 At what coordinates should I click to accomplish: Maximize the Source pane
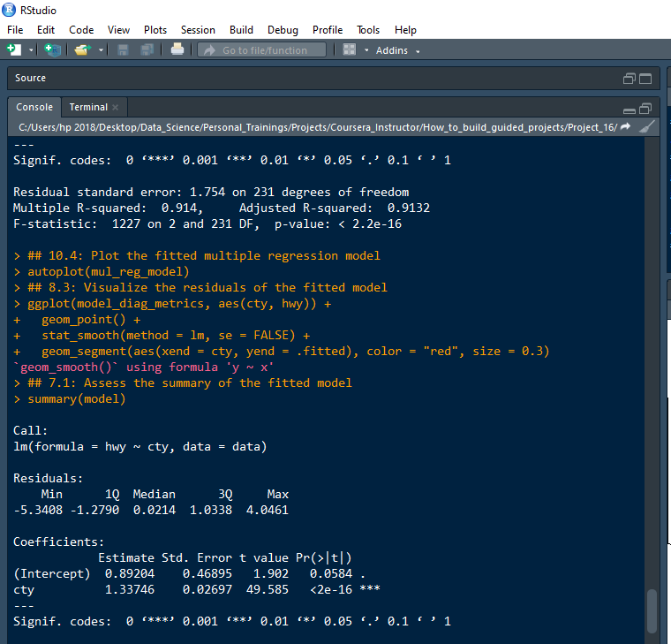pyautogui.click(x=645, y=79)
